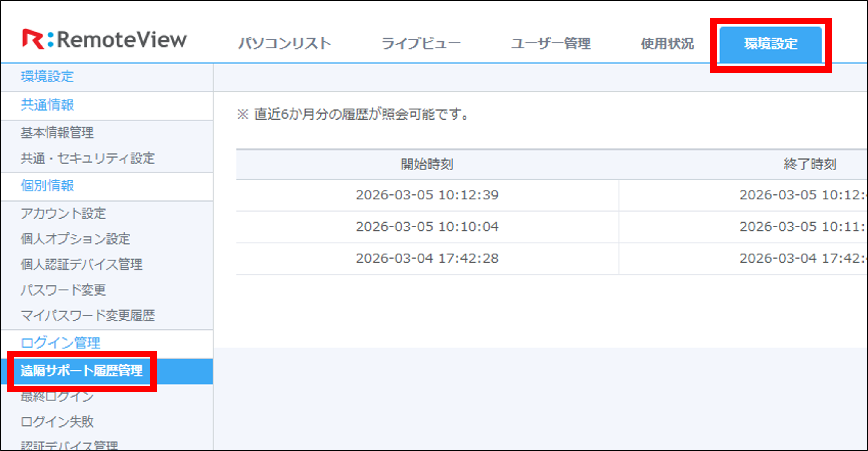Switch to ライブビュー tab
The image size is (868, 451).
tap(421, 44)
